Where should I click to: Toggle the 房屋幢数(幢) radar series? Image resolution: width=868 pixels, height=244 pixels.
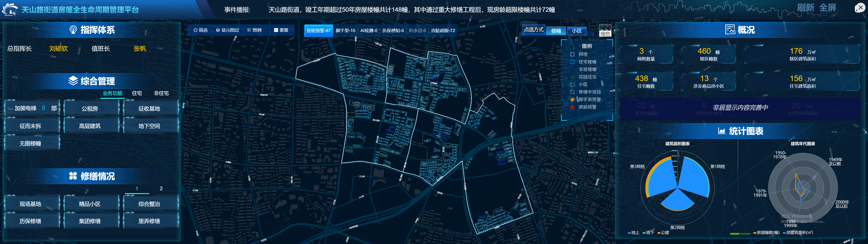click(x=766, y=232)
